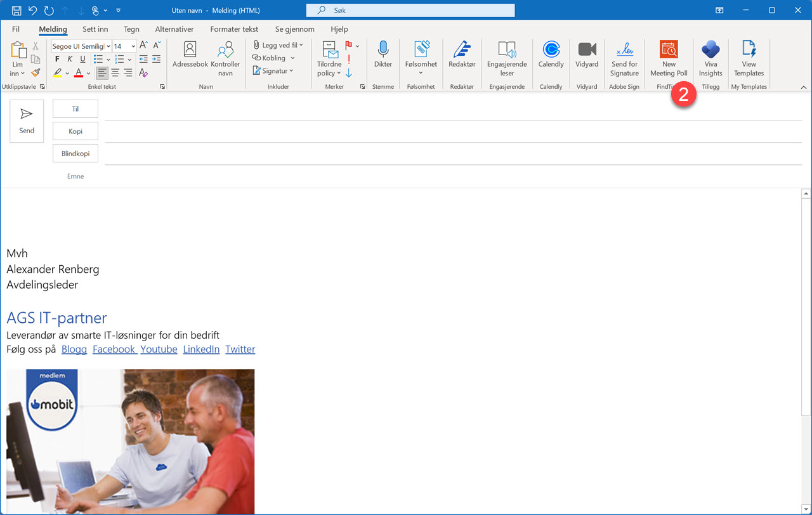This screenshot has width=812, height=515.
Task: Create a poll with New Meeting Poll
Action: point(669,57)
